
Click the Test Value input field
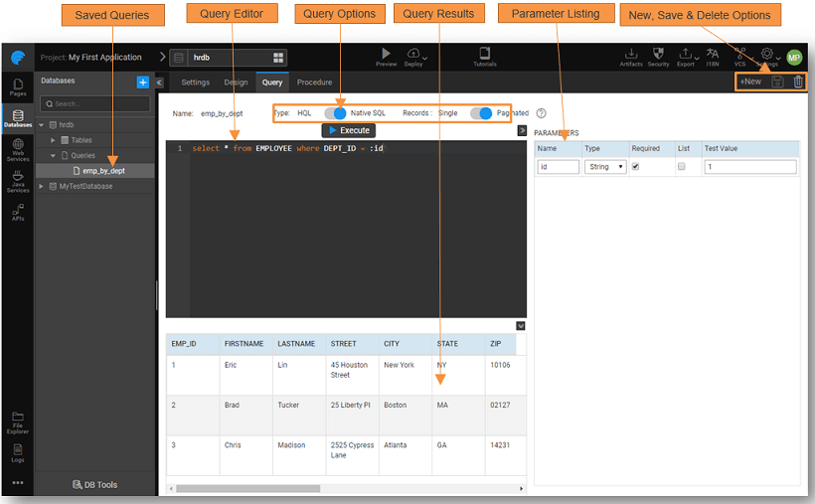749,167
